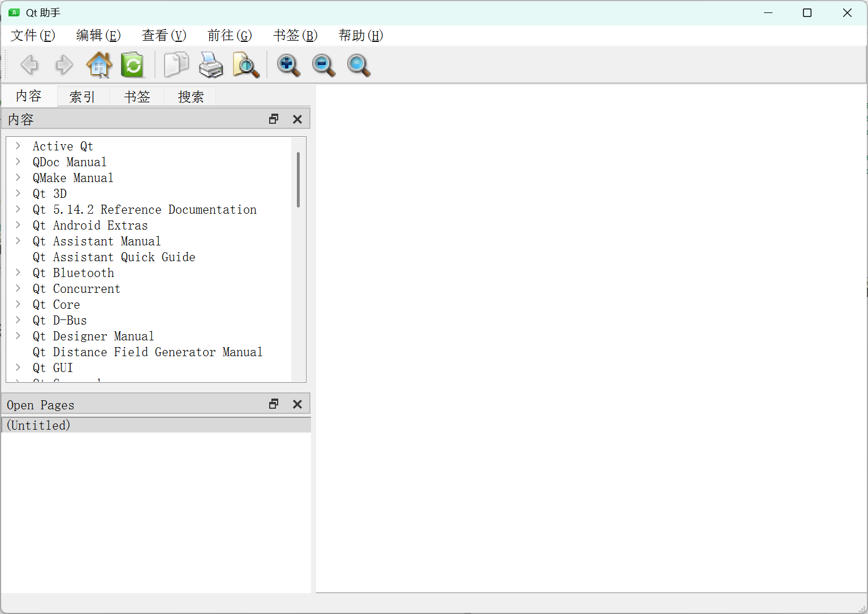Viewport: 868px width, 614px height.
Task: Select Qt Designer Manual entry
Action: tap(93, 336)
